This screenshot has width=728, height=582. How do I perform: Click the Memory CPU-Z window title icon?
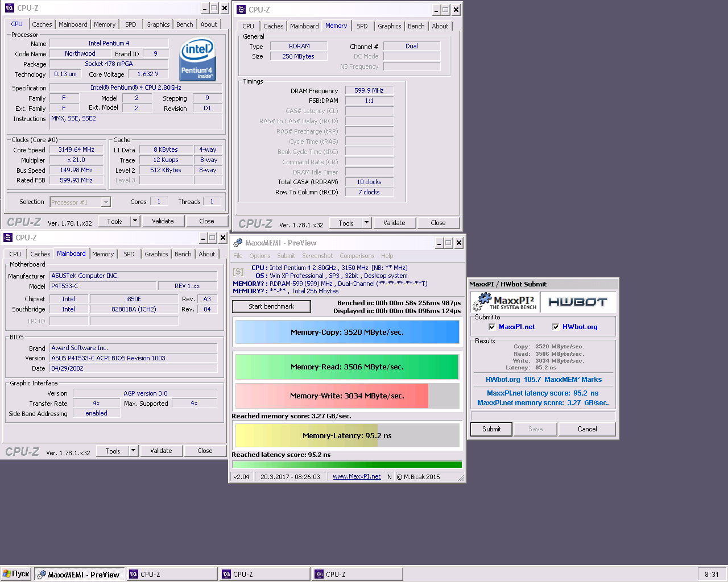click(x=241, y=10)
